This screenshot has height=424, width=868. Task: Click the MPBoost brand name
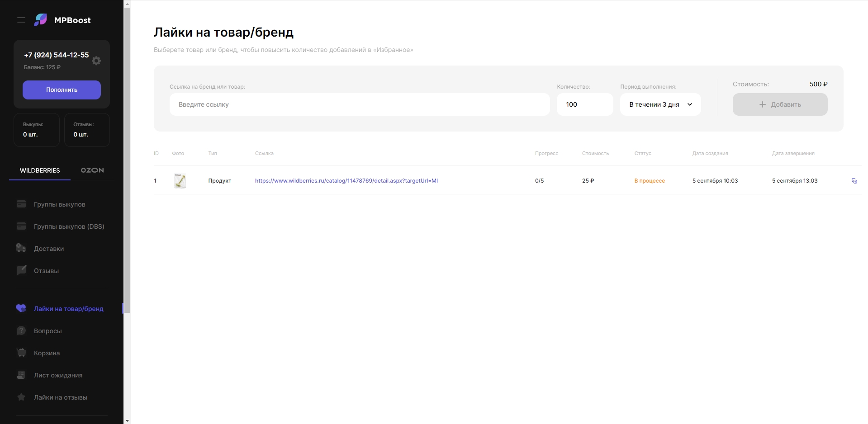[72, 20]
